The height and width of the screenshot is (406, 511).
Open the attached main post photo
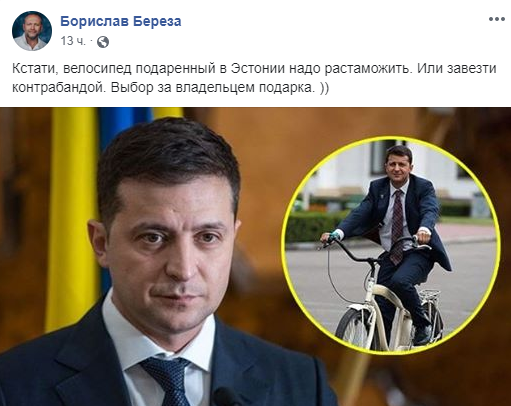pyautogui.click(x=255, y=256)
